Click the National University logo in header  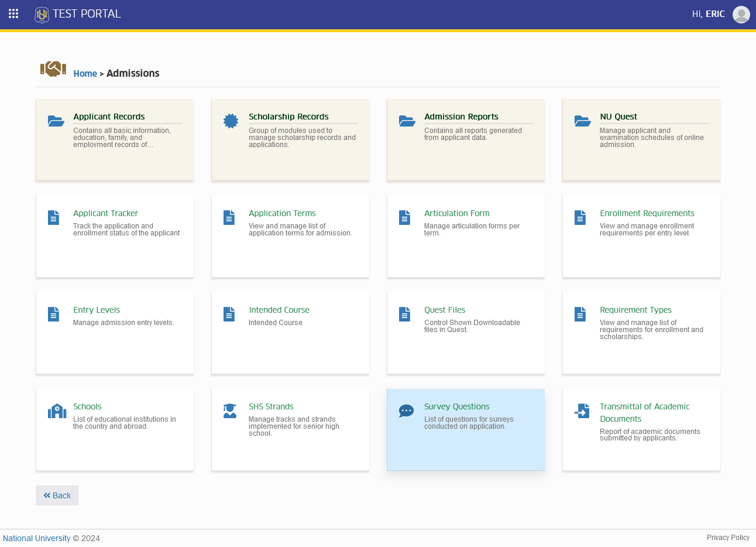click(x=42, y=14)
